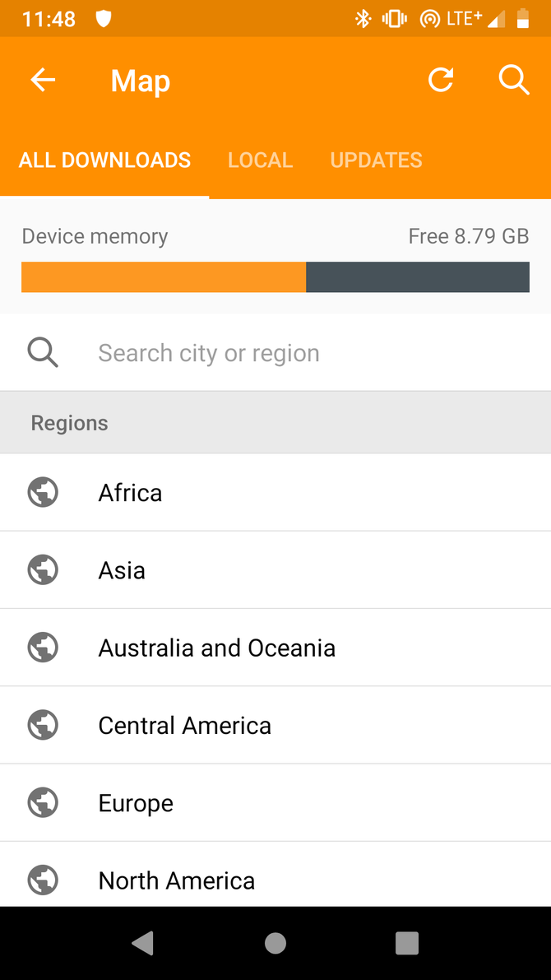Refresh the downloads list
The height and width of the screenshot is (980, 551).
click(x=441, y=80)
